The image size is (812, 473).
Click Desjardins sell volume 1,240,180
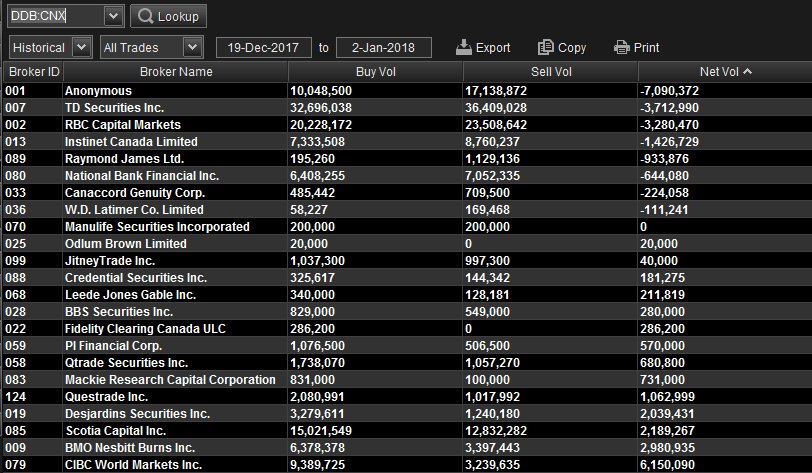(x=492, y=413)
